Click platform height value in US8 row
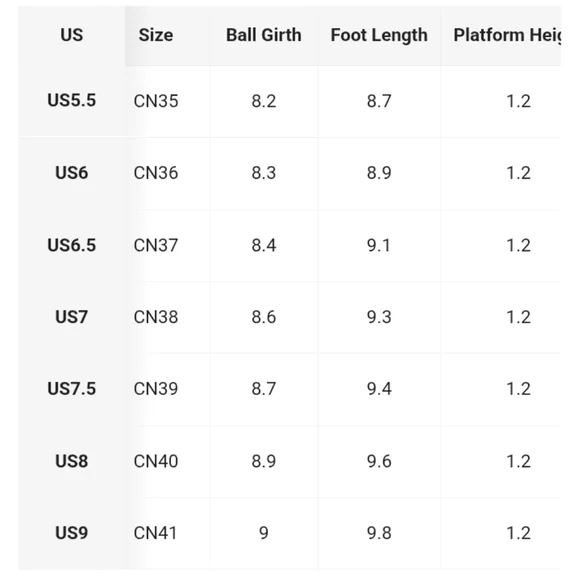The image size is (578, 580). click(x=518, y=461)
